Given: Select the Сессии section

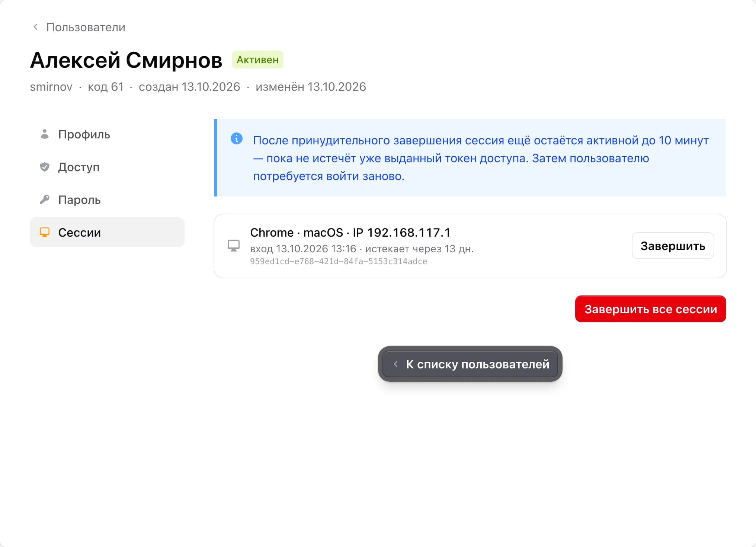Looking at the screenshot, I should click(x=107, y=233).
